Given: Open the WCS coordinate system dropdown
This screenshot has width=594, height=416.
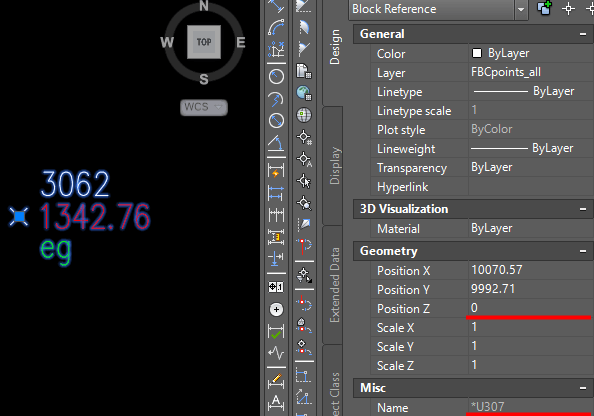Looking at the screenshot, I should [204, 107].
